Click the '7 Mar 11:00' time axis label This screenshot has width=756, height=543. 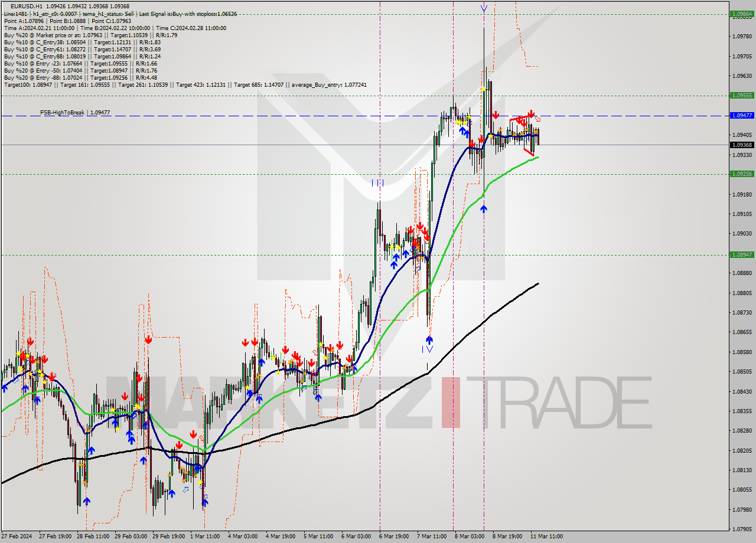click(431, 537)
